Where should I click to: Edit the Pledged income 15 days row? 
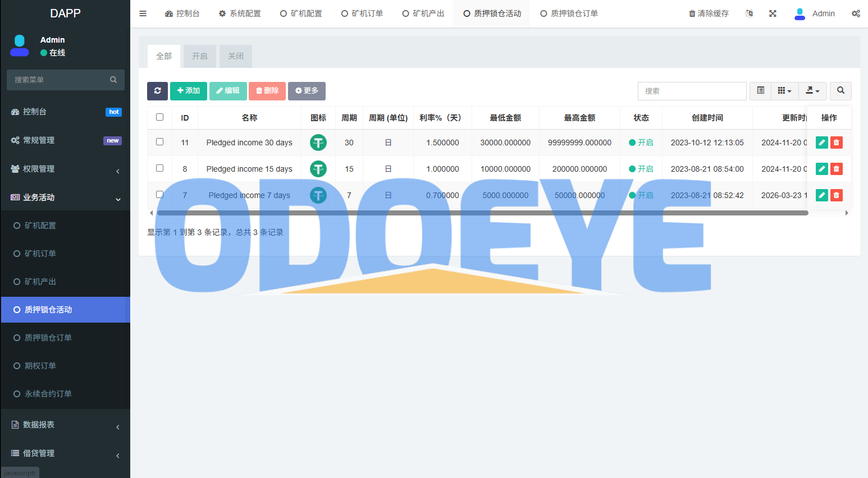822,169
